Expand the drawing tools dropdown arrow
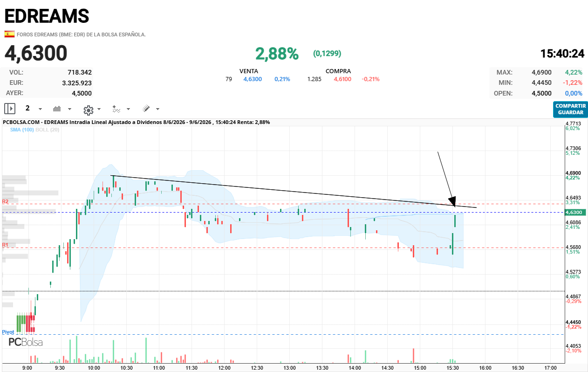The width and height of the screenshot is (588, 372). click(157, 109)
